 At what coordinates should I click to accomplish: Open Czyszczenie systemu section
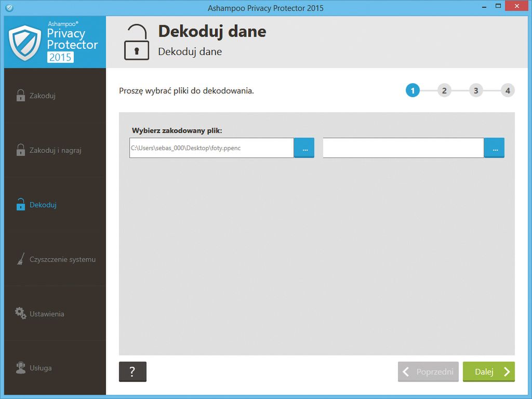(55, 259)
